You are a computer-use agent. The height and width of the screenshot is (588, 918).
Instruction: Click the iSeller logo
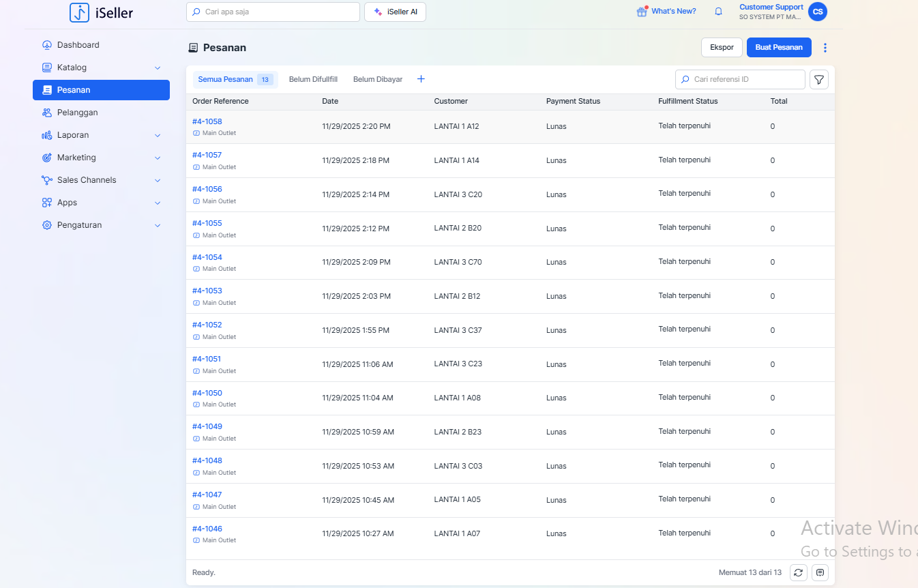point(102,12)
